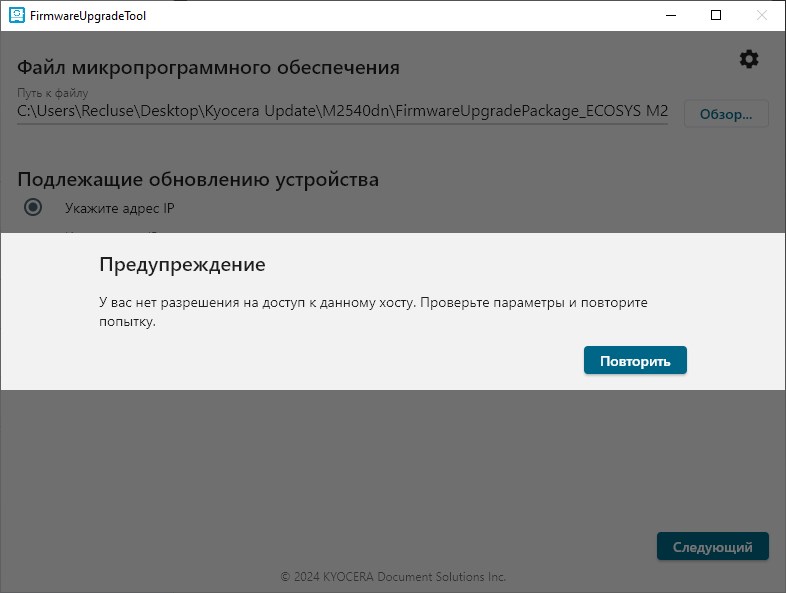Image resolution: width=786 pixels, height=593 pixels.
Task: Click the KYOCERA Document Solutions copyright footer
Action: coord(393,577)
